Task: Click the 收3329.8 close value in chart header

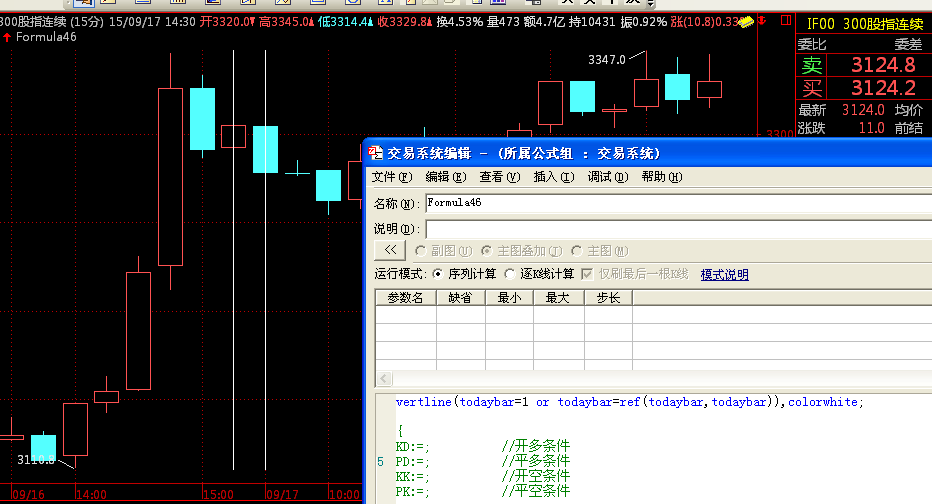Action: tap(404, 22)
